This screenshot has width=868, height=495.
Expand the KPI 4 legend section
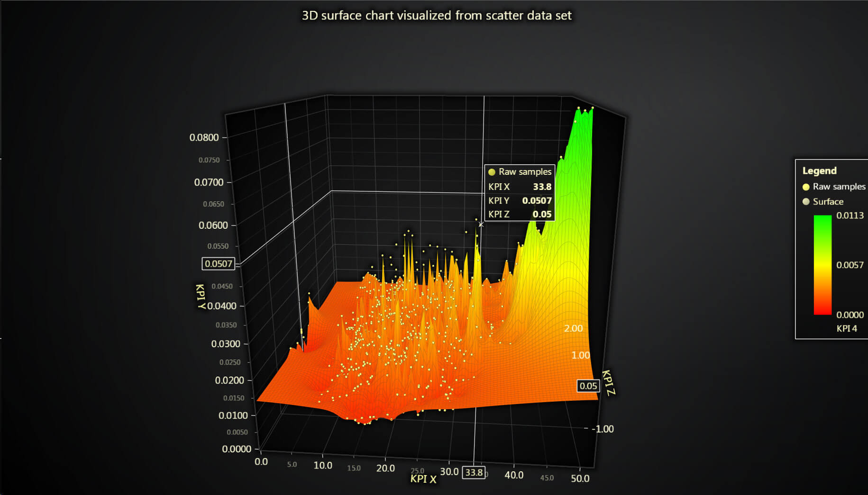click(x=846, y=328)
